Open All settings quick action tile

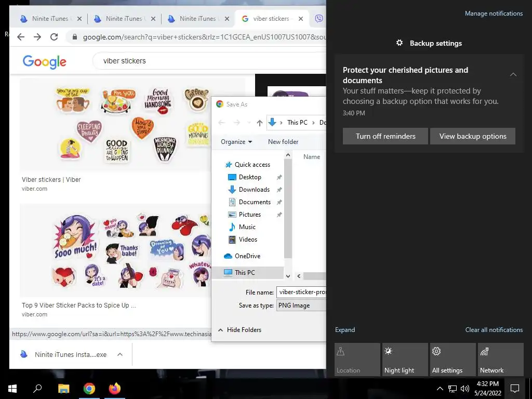click(453, 360)
